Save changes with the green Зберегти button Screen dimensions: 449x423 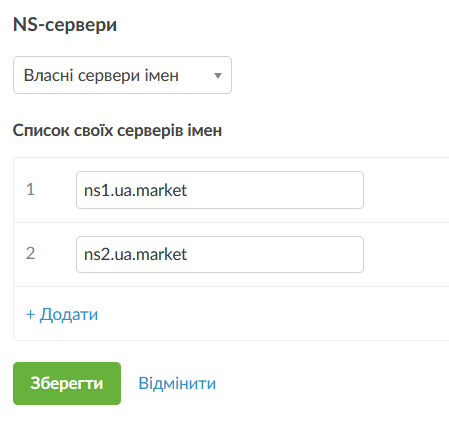click(x=67, y=383)
